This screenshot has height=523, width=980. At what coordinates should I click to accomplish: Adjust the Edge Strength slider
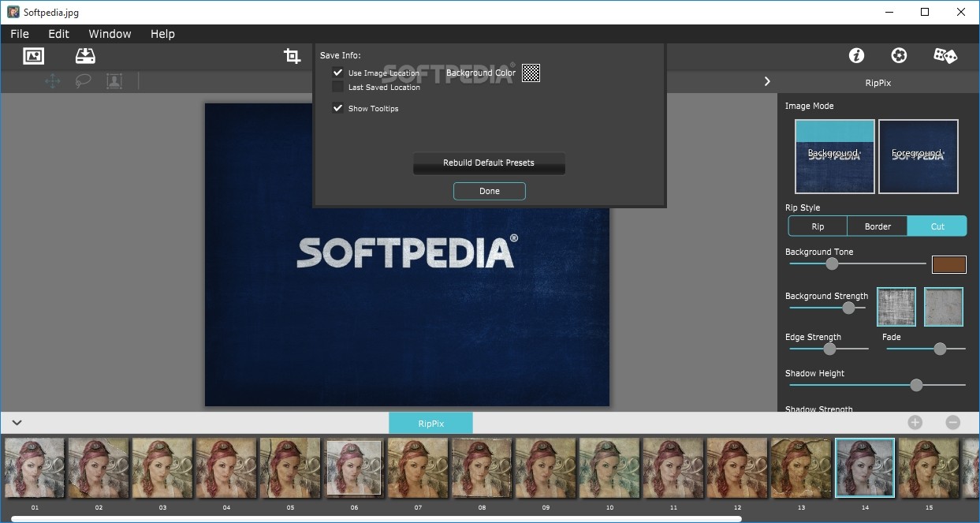click(828, 349)
